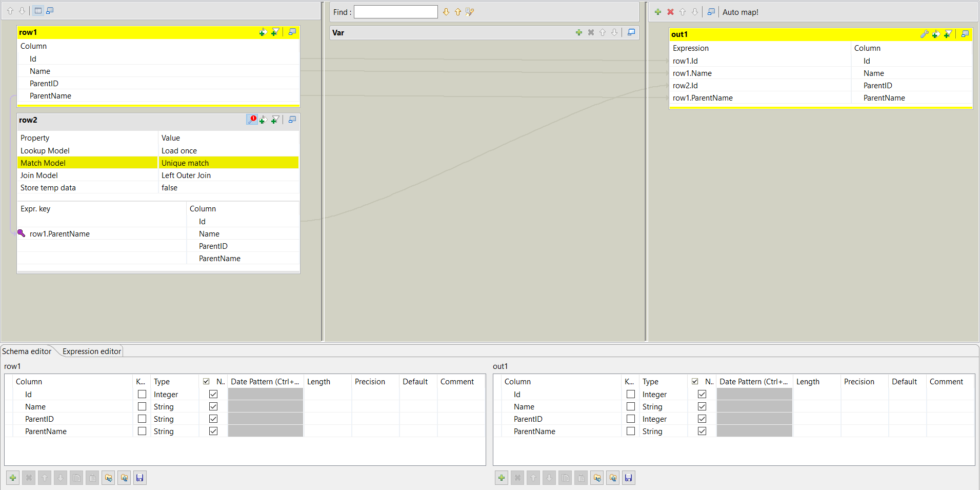Change Match Model value Unique match
Image resolution: width=980 pixels, height=490 pixels.
click(x=228, y=163)
